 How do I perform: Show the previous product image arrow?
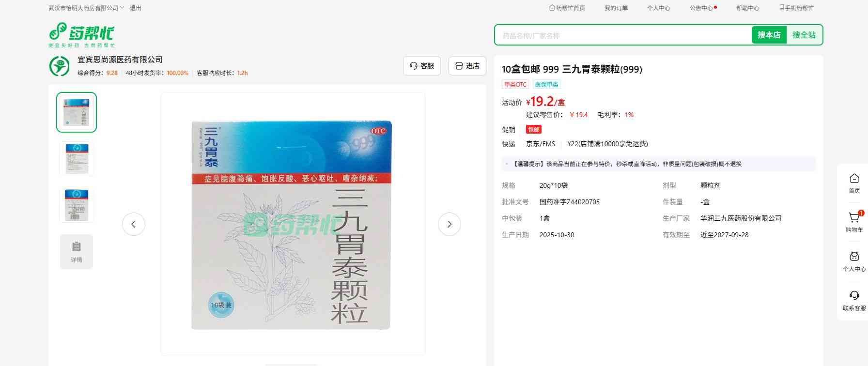pos(134,224)
